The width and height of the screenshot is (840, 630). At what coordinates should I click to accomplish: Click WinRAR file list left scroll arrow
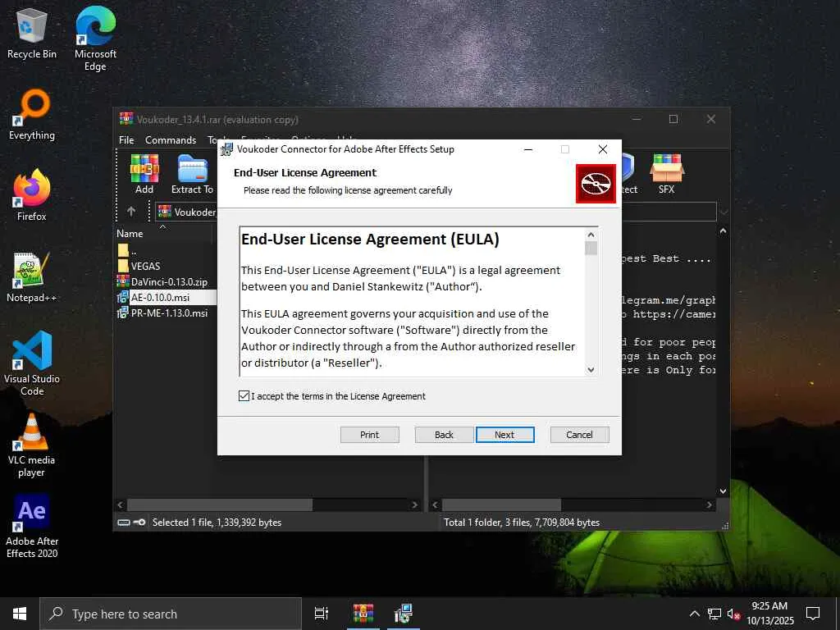pos(120,504)
